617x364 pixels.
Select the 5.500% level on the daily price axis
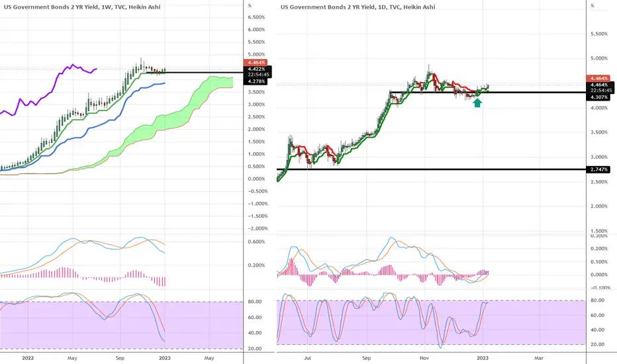coord(599,34)
